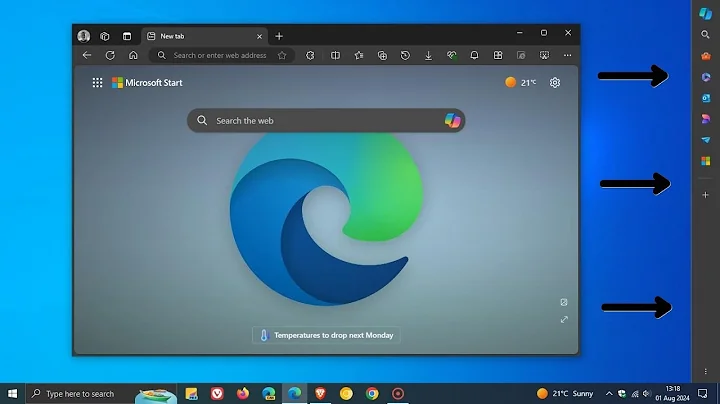Open the Collections icon in the toolbar
This screenshot has width=720, height=404.
382,56
